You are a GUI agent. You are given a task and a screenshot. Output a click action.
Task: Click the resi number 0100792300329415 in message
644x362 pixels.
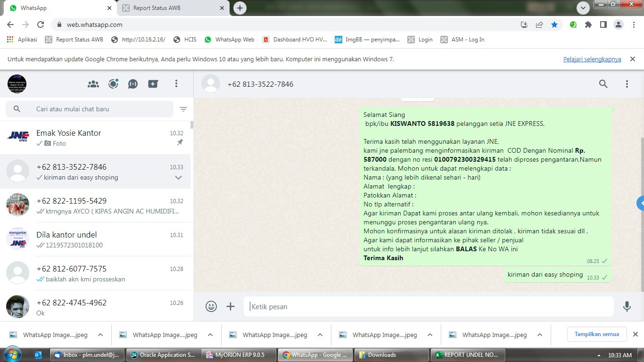[x=465, y=160]
